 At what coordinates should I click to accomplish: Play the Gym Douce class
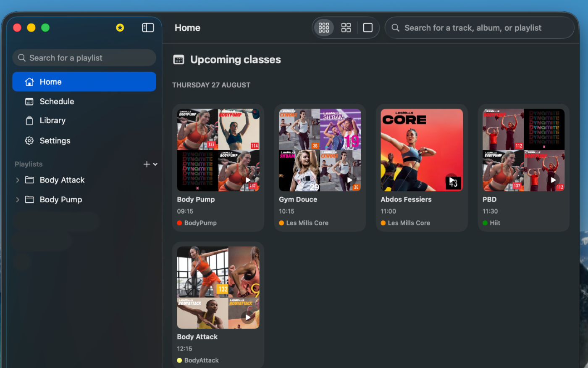tap(349, 180)
